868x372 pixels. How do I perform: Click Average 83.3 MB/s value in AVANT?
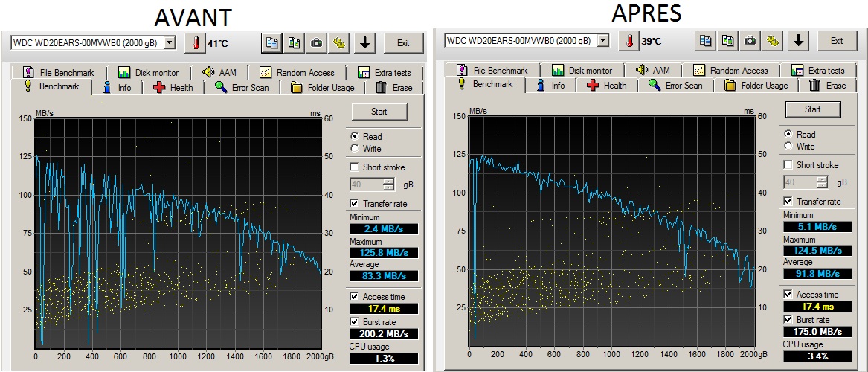384,276
